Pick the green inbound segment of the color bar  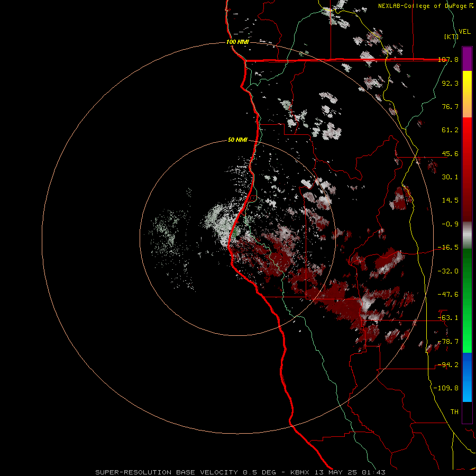coord(467,300)
